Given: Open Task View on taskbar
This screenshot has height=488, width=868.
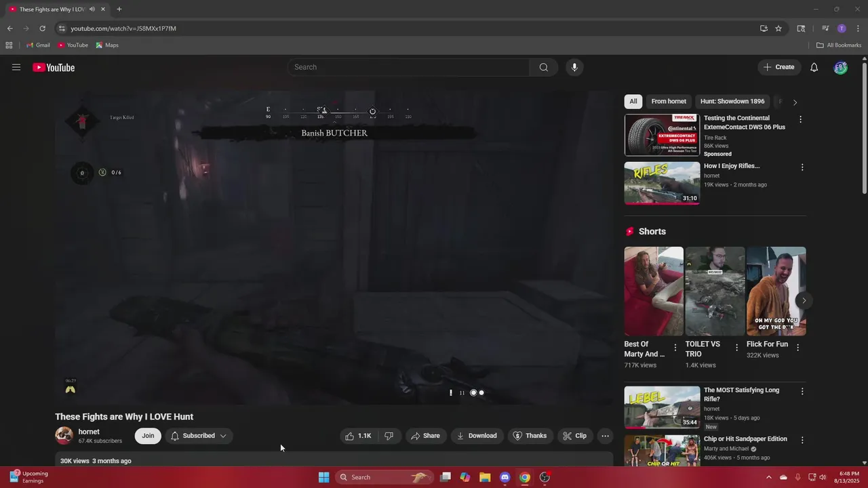Looking at the screenshot, I should coord(446,477).
